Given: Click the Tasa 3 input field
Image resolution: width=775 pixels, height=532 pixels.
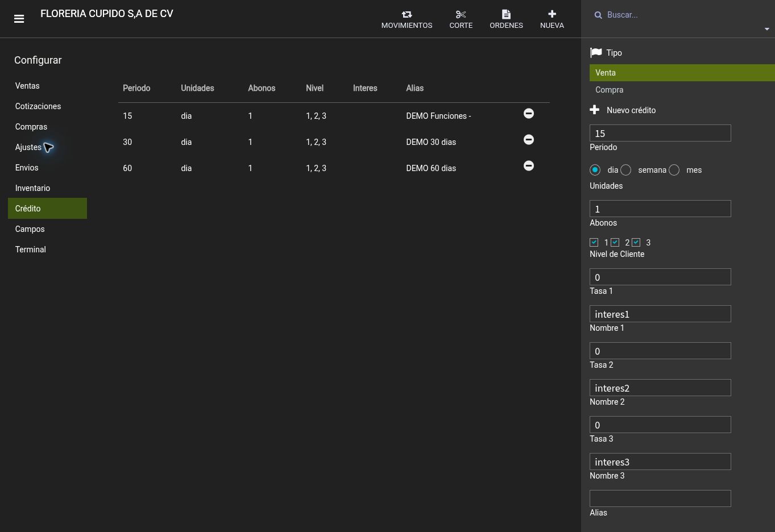Looking at the screenshot, I should coord(660,425).
